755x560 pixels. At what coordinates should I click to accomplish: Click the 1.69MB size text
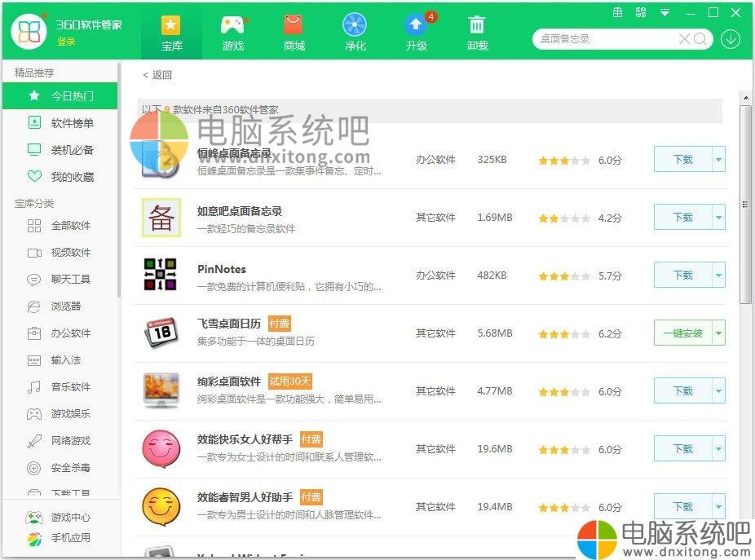pos(495,218)
